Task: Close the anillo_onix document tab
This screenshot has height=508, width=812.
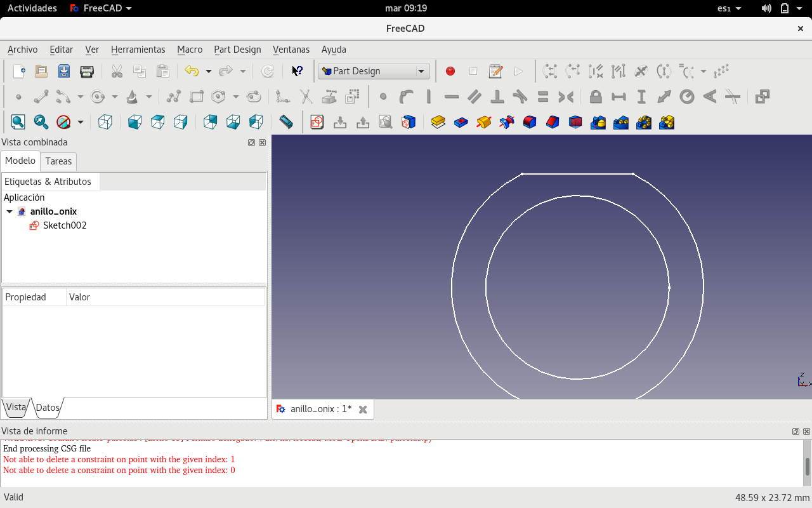Action: coord(363,410)
